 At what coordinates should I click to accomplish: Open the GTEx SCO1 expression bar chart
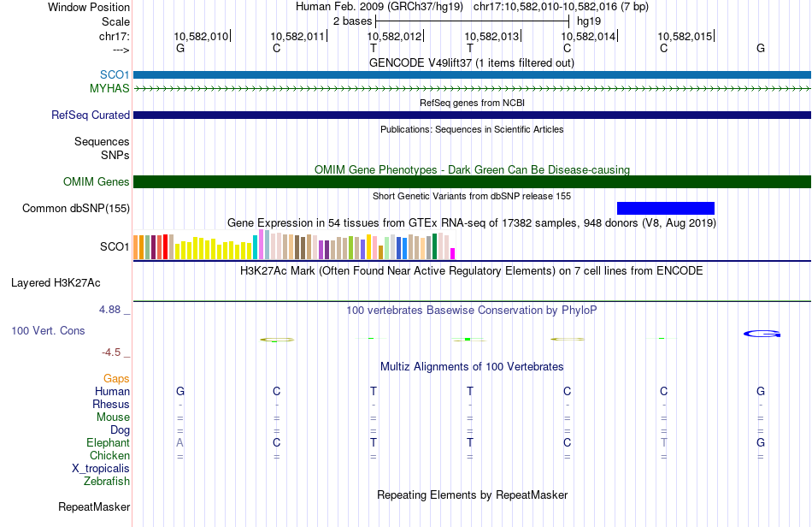pyautogui.click(x=294, y=245)
